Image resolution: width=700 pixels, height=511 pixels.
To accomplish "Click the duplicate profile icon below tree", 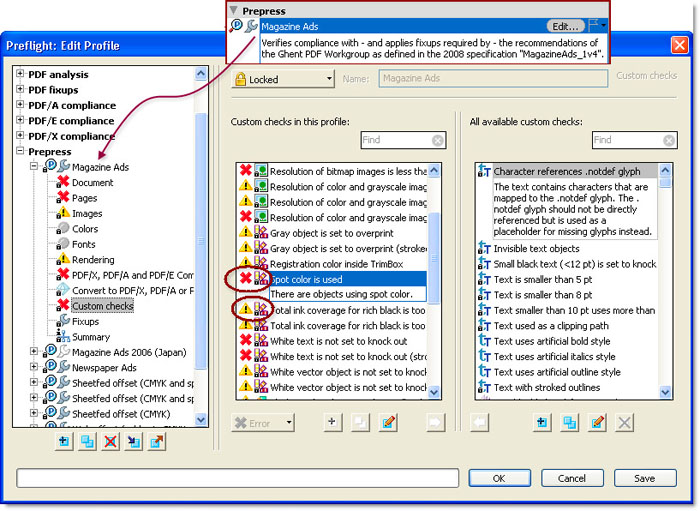I will point(88,441).
